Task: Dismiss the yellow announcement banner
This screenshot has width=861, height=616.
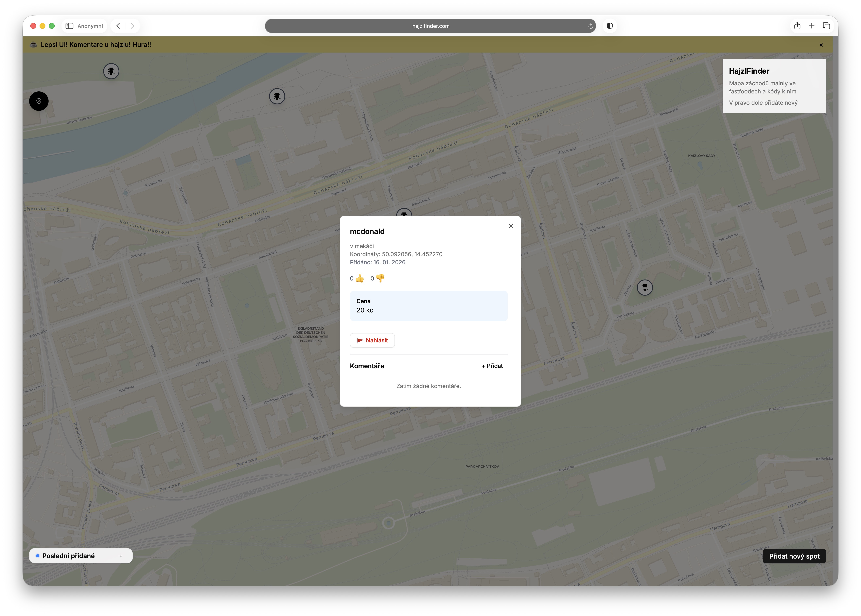Action: point(821,45)
